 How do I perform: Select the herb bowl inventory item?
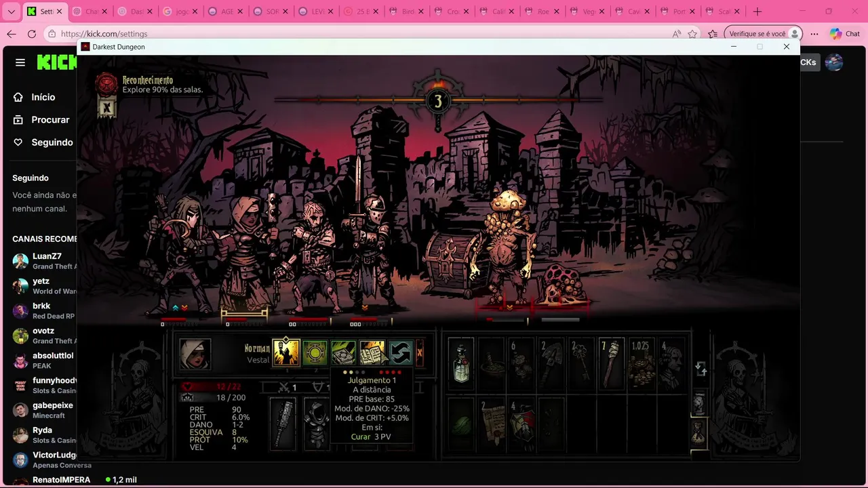(x=491, y=365)
